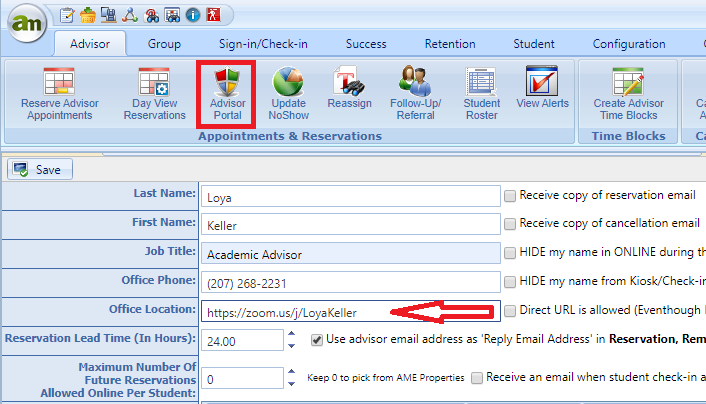Select the Retention tab

pyautogui.click(x=450, y=44)
